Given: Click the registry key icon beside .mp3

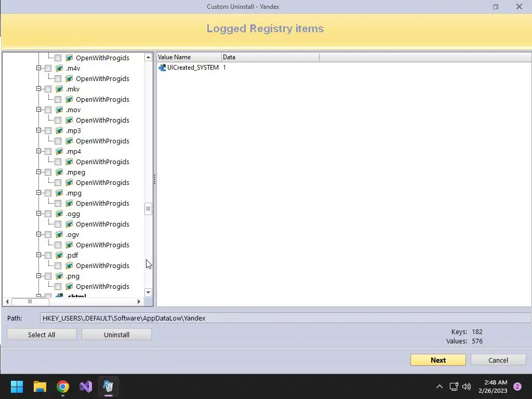Looking at the screenshot, I should (59, 130).
